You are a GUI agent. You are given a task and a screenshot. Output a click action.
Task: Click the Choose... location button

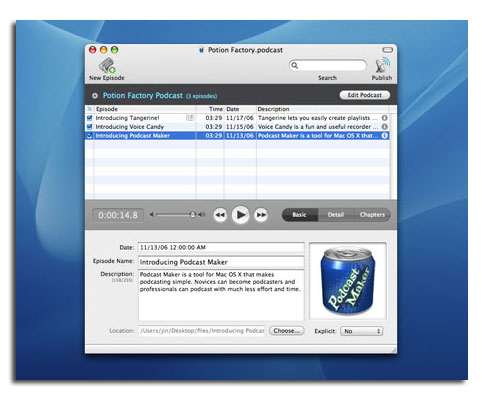click(287, 331)
